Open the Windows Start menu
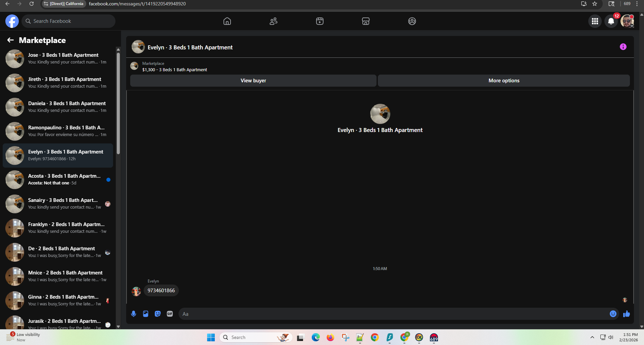Screen dimensions: 644x345 click(x=211, y=337)
